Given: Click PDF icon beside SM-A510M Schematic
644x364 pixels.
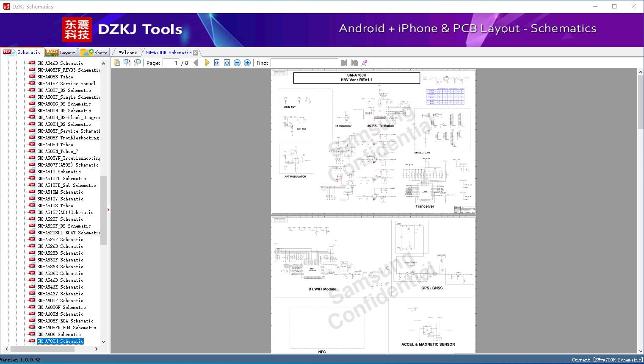Looking at the screenshot, I should pyautogui.click(x=32, y=192).
